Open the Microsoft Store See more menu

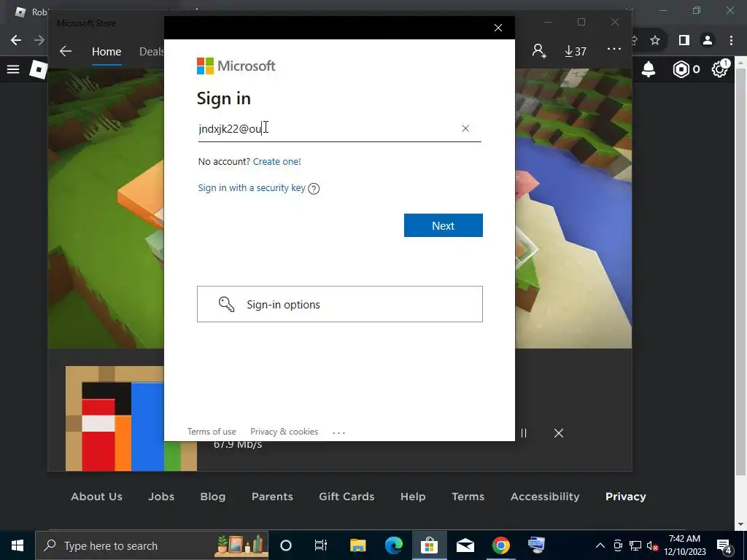pyautogui.click(x=614, y=49)
